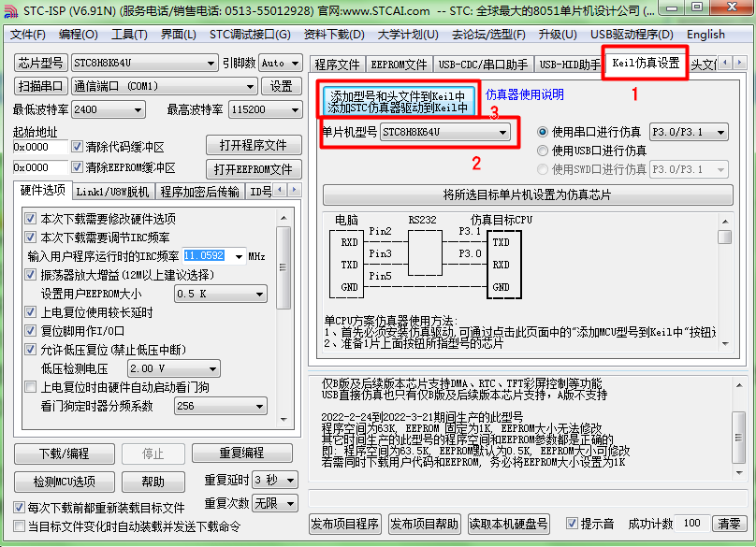
Task: Select 使用串口进行仿真 radio button
Action: click(543, 132)
